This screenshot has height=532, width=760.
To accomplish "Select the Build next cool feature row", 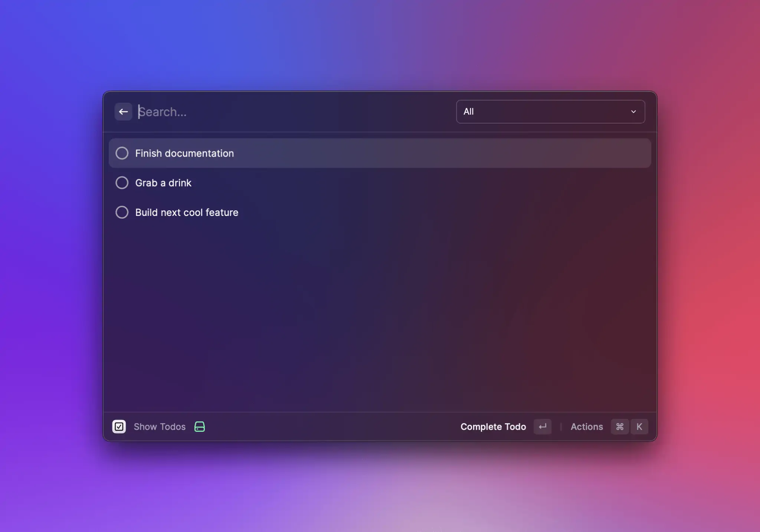I will point(371,212).
